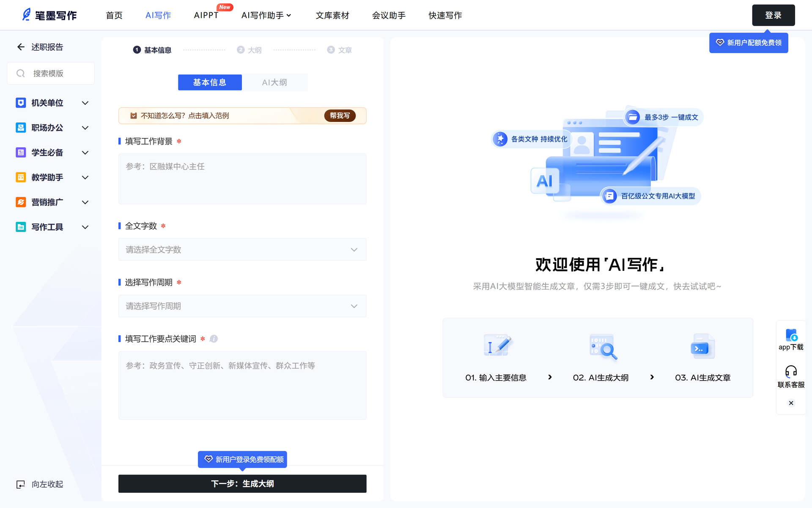
Task: Expand the 职场办公 chevron
Action: (85, 128)
